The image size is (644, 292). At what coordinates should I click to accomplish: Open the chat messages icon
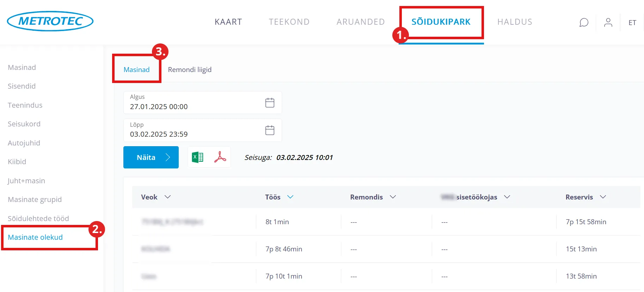pyautogui.click(x=584, y=23)
